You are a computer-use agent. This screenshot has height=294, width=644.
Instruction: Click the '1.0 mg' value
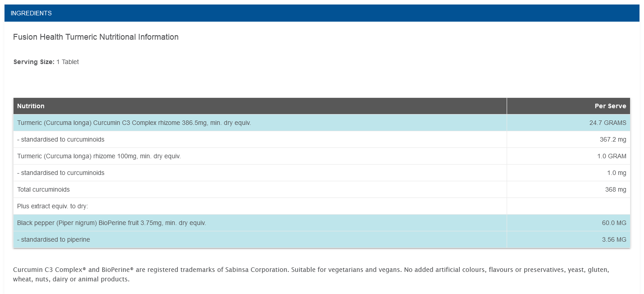617,173
